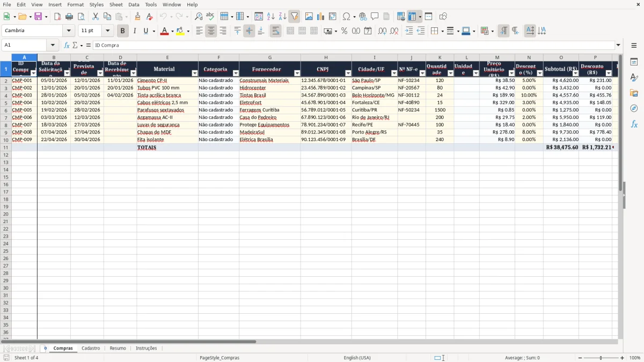
Task: Toggle wrap text
Action: (276, 31)
